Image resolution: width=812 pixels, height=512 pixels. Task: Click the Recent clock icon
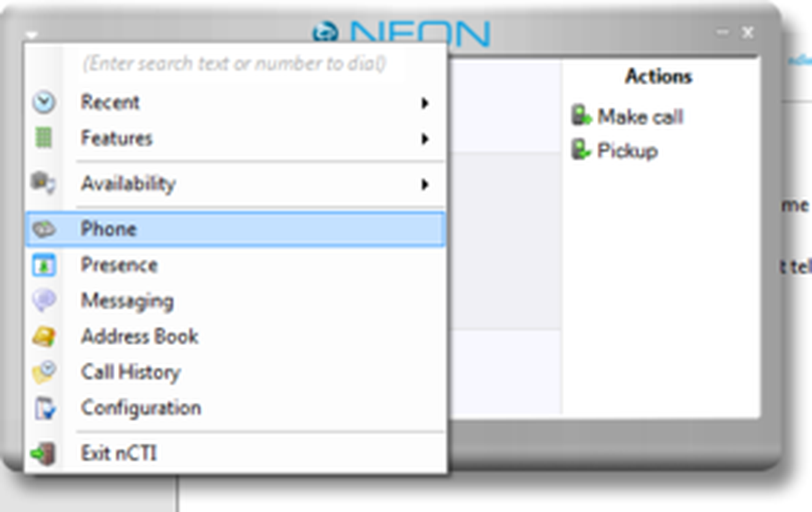tap(43, 102)
